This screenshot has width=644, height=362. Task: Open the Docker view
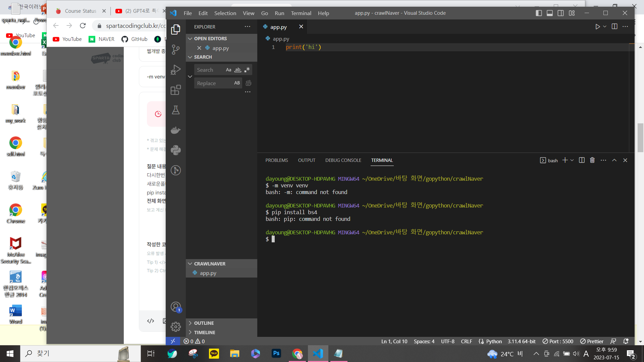click(175, 130)
